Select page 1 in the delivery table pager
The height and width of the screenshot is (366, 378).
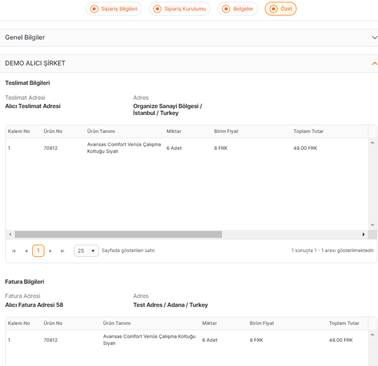pos(38,251)
